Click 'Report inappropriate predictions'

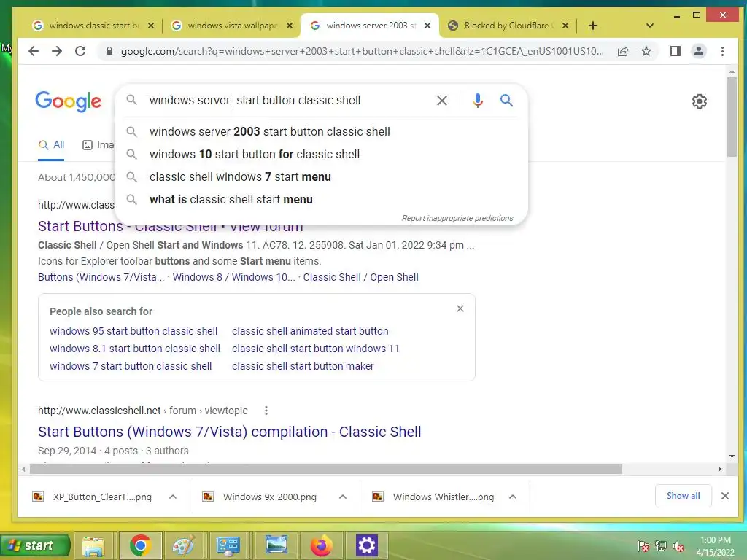tap(457, 218)
